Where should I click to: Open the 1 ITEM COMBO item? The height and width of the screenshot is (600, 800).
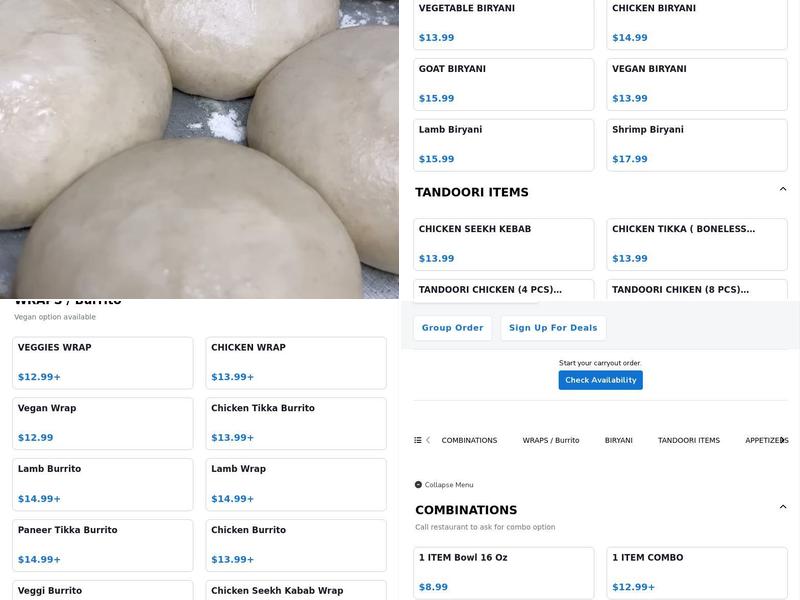(x=697, y=573)
